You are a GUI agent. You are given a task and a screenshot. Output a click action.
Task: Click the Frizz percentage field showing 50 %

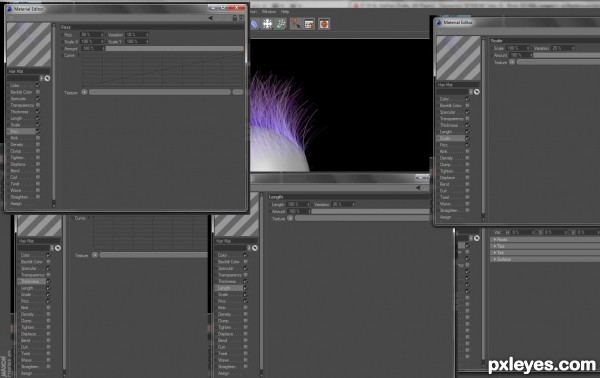[x=92, y=35]
